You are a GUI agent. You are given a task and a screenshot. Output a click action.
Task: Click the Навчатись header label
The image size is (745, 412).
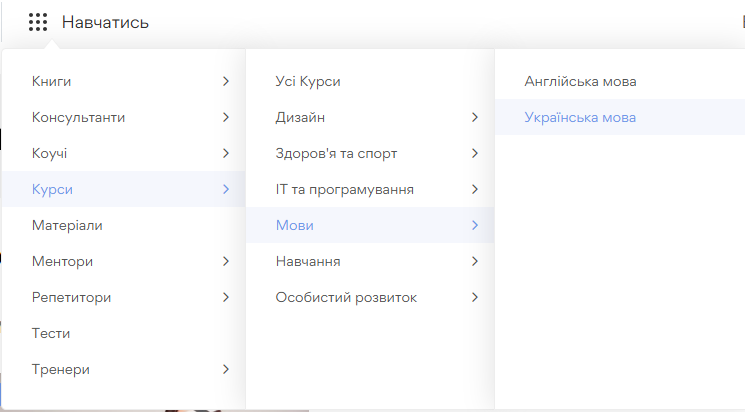tap(105, 22)
